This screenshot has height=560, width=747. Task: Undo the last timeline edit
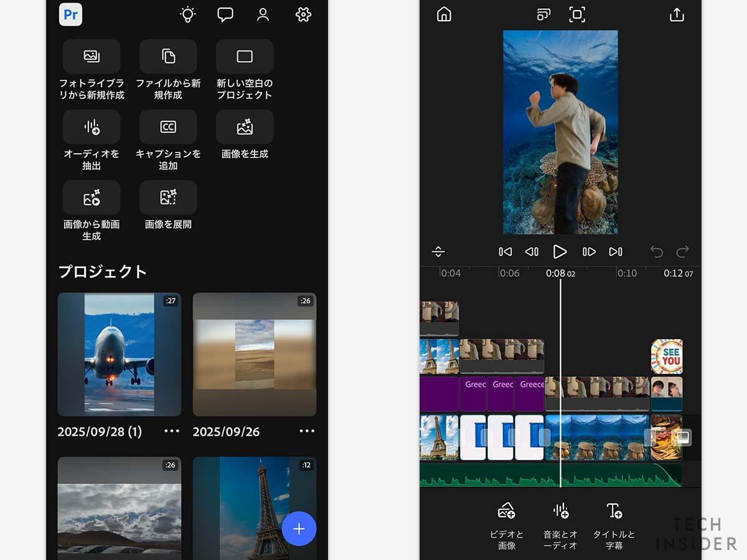pos(656,251)
